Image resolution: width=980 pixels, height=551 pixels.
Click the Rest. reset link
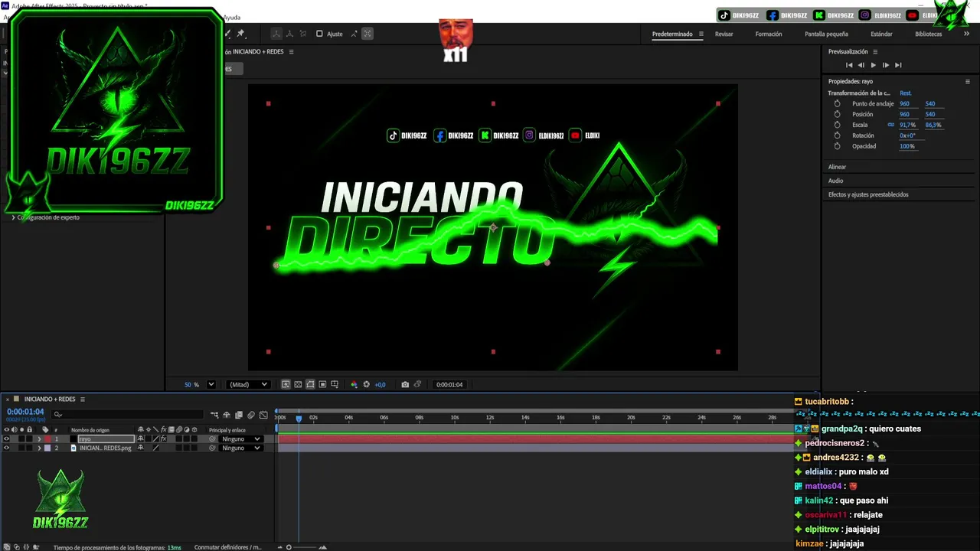906,93
